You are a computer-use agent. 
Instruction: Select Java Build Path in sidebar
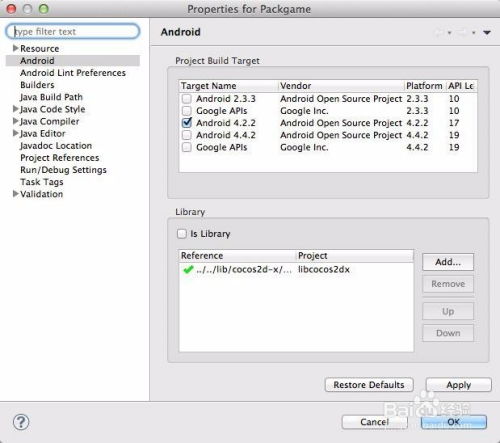(51, 97)
